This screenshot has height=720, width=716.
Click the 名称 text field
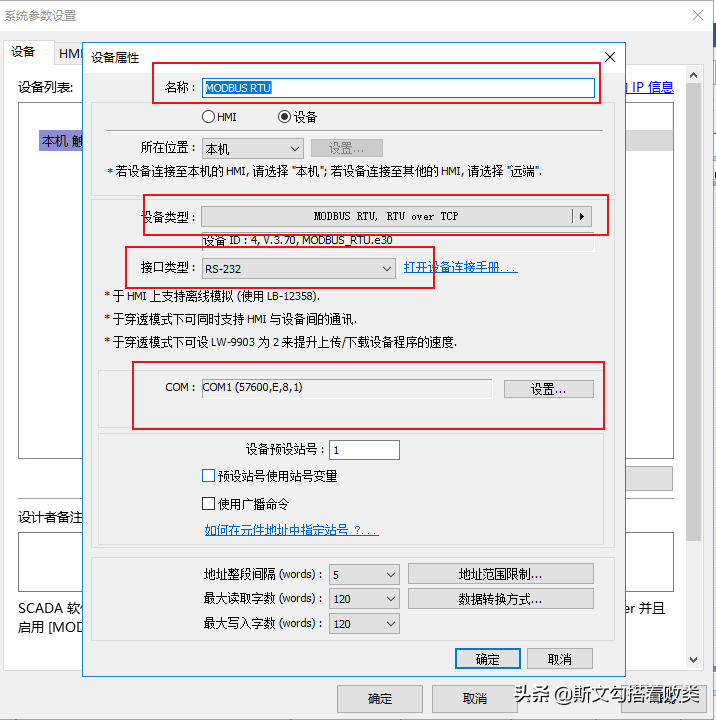pos(398,88)
